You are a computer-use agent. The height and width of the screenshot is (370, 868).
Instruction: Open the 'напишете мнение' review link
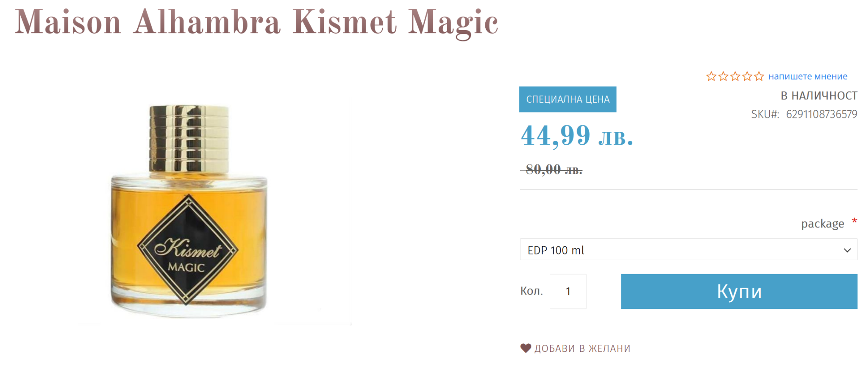[808, 76]
